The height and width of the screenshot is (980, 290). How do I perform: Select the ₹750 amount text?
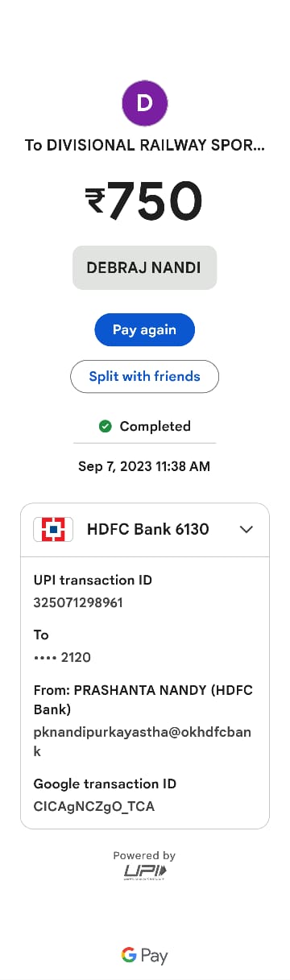144,201
